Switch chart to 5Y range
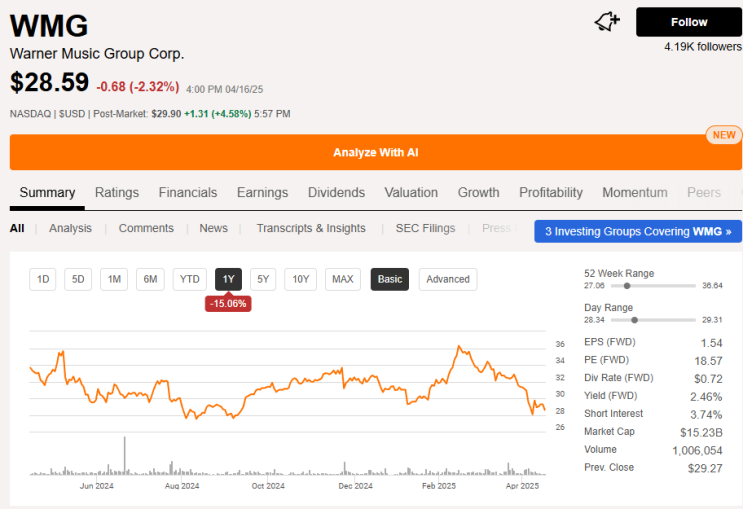743x509 pixels. click(262, 279)
